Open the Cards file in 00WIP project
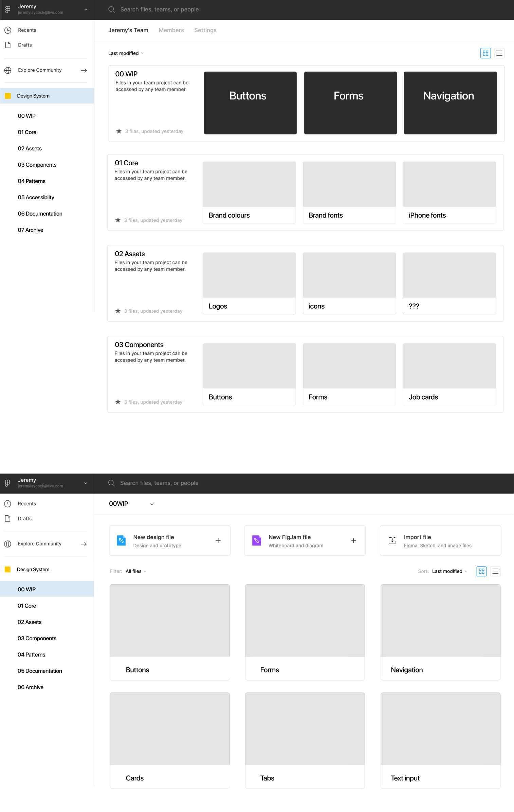This screenshot has width=514, height=812. pyautogui.click(x=170, y=740)
